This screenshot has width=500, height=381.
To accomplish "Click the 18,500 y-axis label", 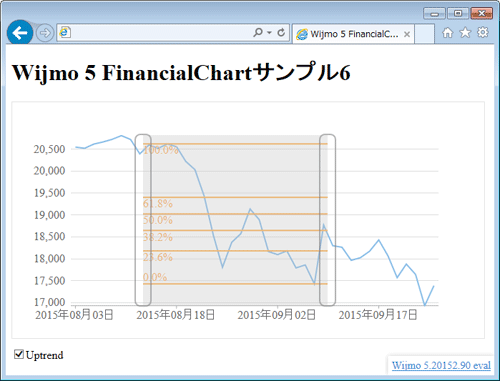I will [49, 236].
